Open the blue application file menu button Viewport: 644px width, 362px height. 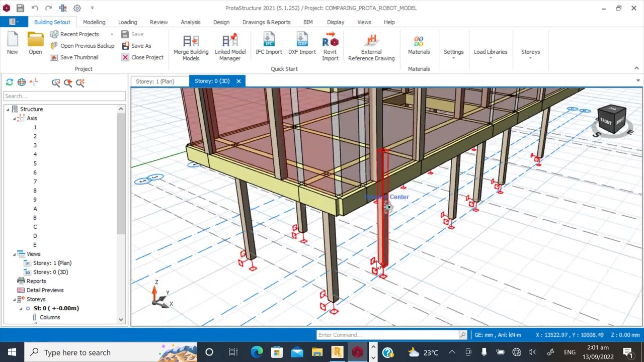point(14,22)
